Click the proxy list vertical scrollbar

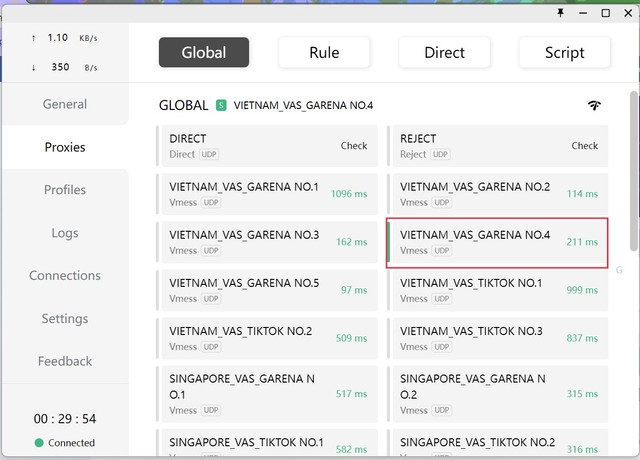pyautogui.click(x=633, y=170)
